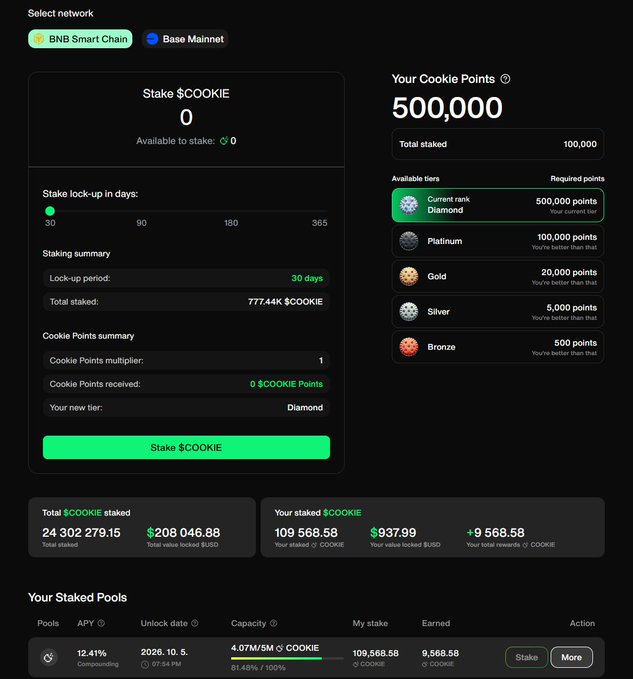Image resolution: width=633 pixels, height=679 pixels.
Task: Open the APY column help icon
Action: pos(101,623)
